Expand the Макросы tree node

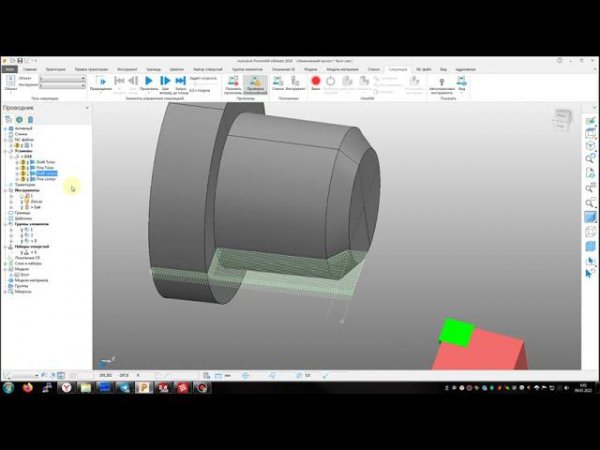[x=5, y=292]
